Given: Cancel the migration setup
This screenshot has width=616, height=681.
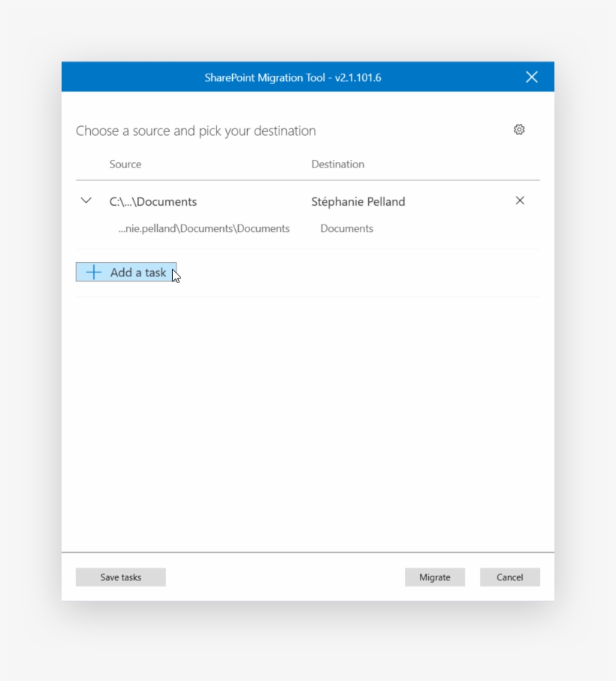Looking at the screenshot, I should pos(509,577).
